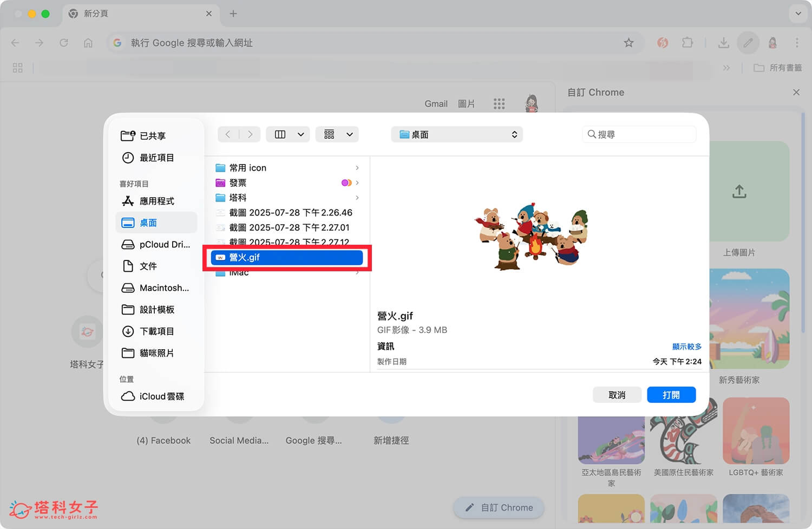812x529 pixels.
Task: Open Chrome three-dot menu
Action: pos(797,43)
